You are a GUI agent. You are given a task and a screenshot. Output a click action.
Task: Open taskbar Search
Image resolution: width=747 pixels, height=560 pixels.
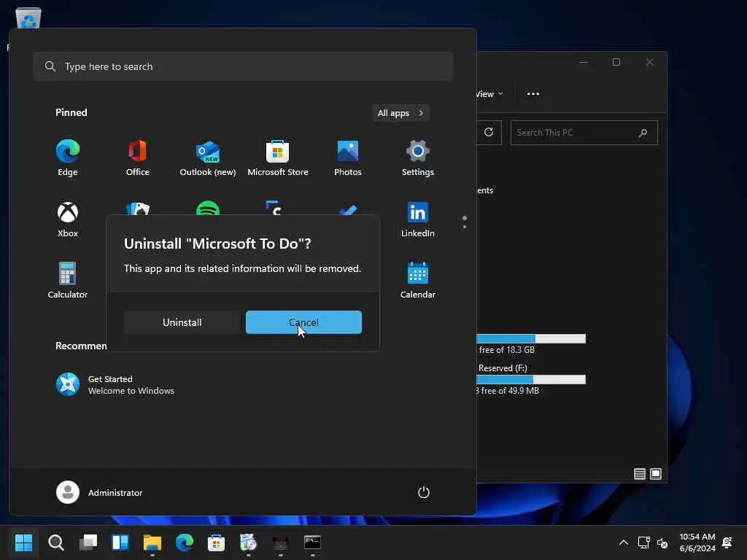coord(55,542)
